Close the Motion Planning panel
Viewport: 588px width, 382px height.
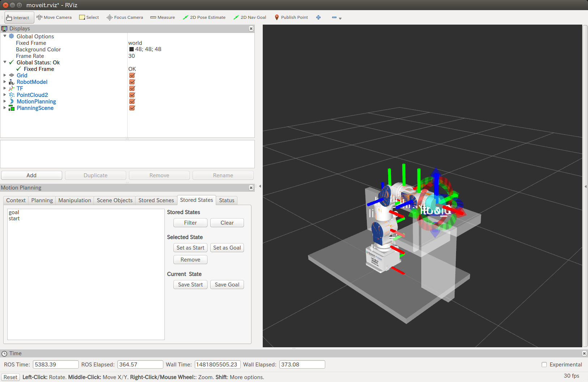(x=251, y=188)
